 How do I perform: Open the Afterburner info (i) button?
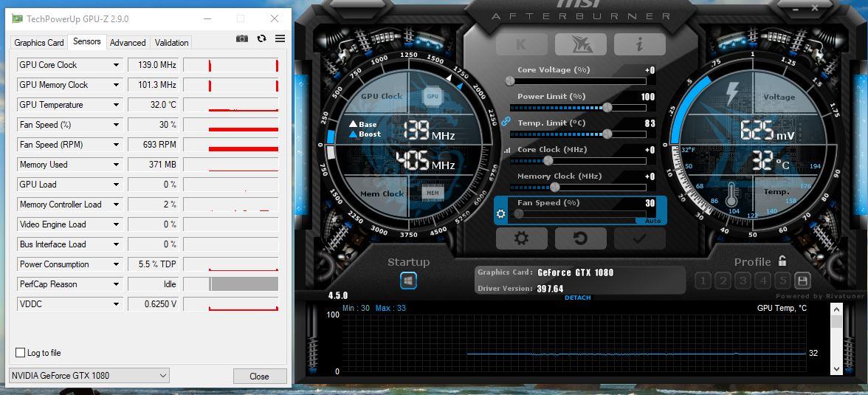tap(639, 44)
